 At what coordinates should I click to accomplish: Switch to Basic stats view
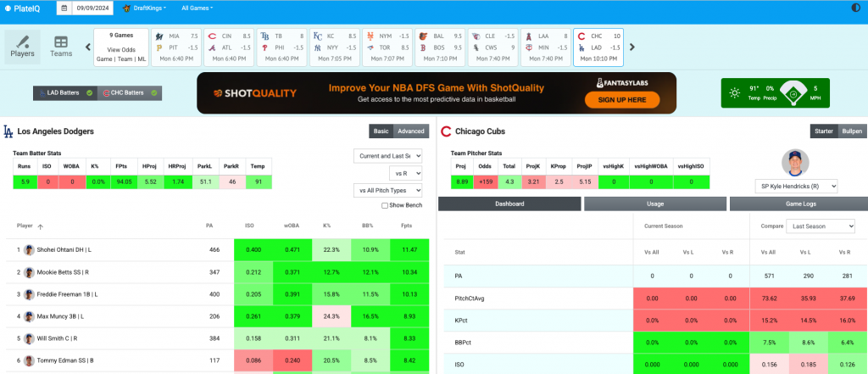click(381, 131)
